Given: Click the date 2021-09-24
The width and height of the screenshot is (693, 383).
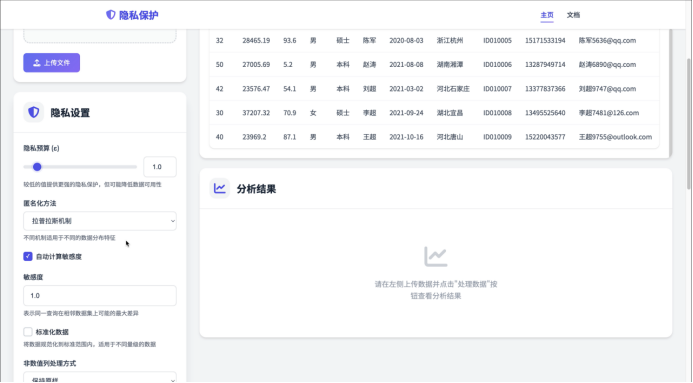Looking at the screenshot, I should tap(406, 113).
